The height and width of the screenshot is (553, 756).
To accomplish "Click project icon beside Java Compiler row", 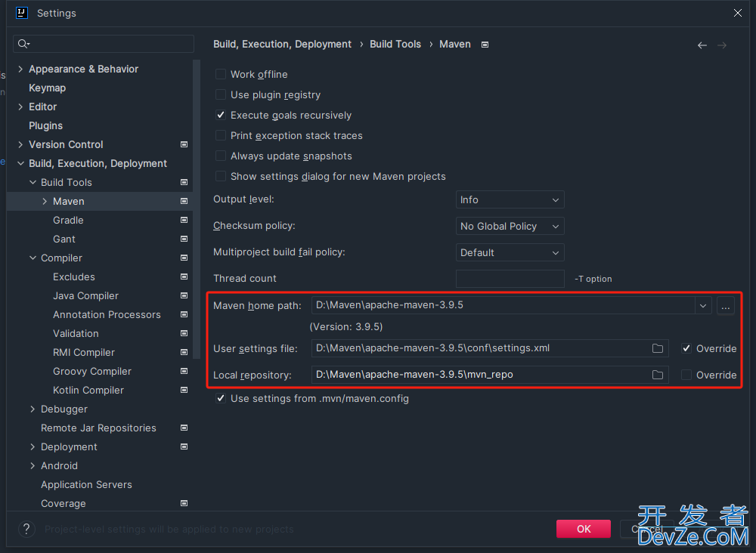I will pos(184,295).
